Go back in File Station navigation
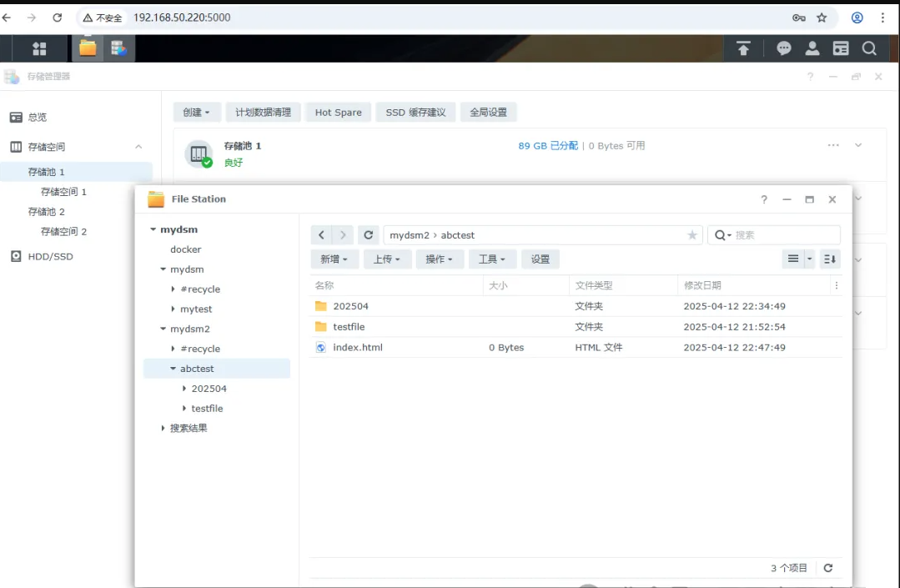The width and height of the screenshot is (900, 588). pos(321,235)
